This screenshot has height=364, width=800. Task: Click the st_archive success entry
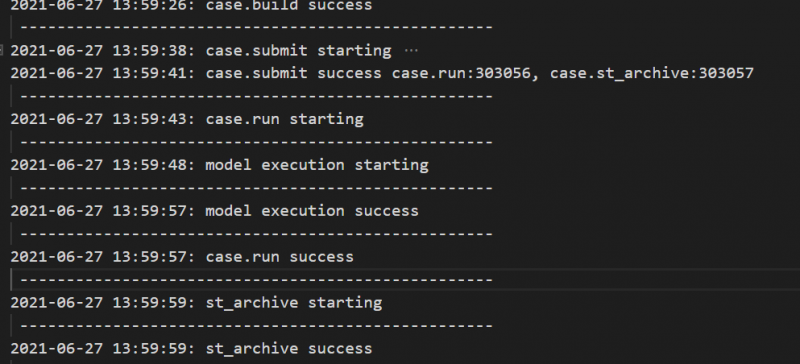(289, 349)
